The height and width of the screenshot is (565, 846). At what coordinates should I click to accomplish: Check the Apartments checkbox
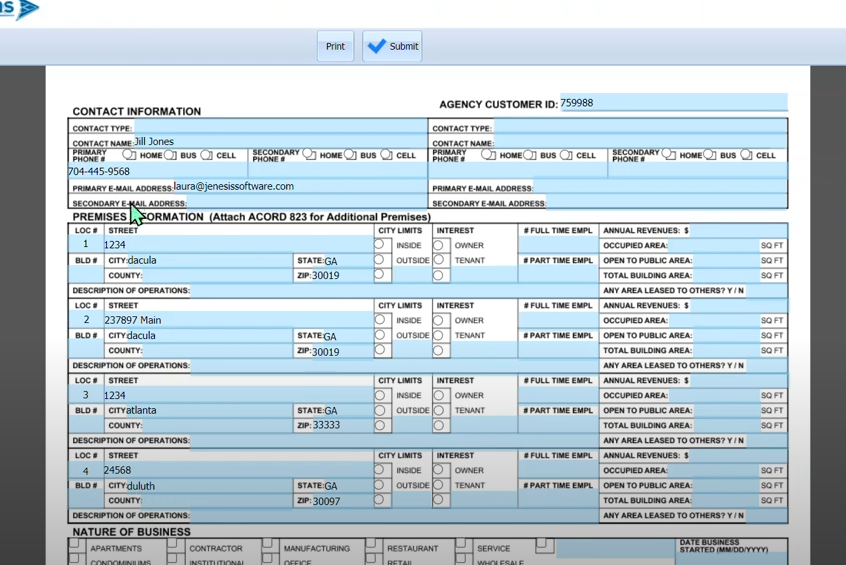click(x=74, y=543)
